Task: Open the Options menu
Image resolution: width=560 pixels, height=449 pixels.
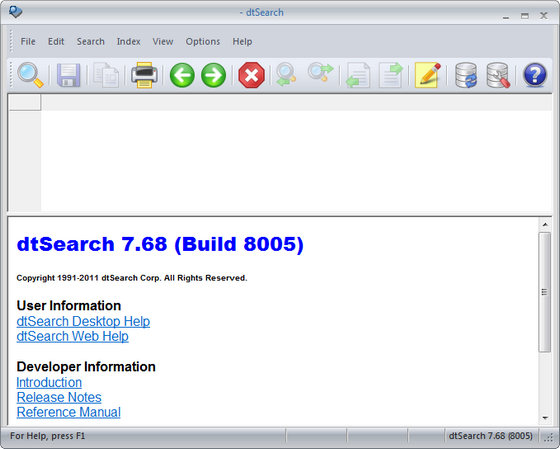Action: click(x=203, y=42)
